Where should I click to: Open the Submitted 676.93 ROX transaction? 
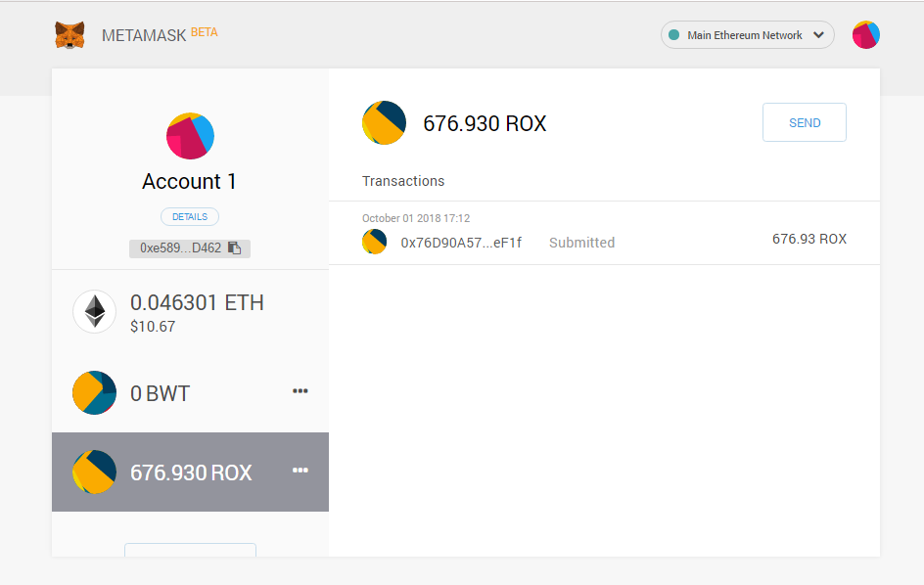tap(604, 233)
